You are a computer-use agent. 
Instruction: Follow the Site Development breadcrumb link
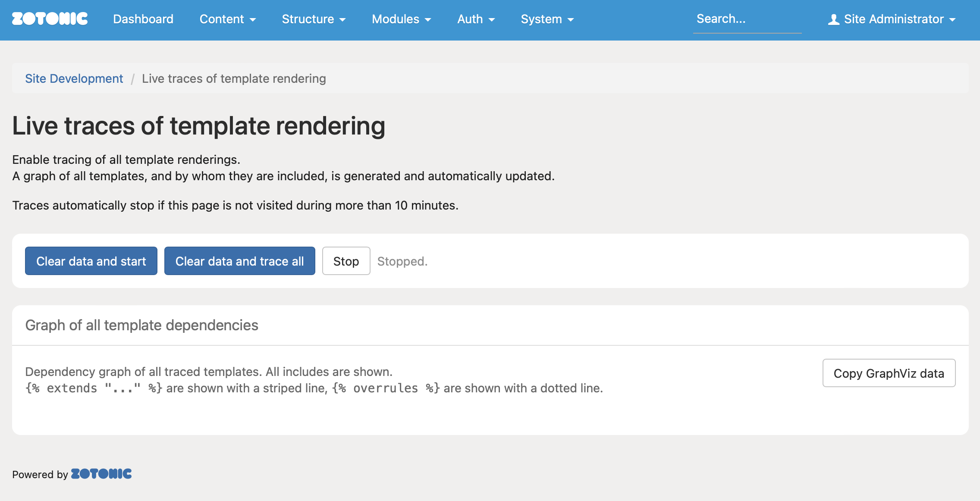(x=74, y=78)
